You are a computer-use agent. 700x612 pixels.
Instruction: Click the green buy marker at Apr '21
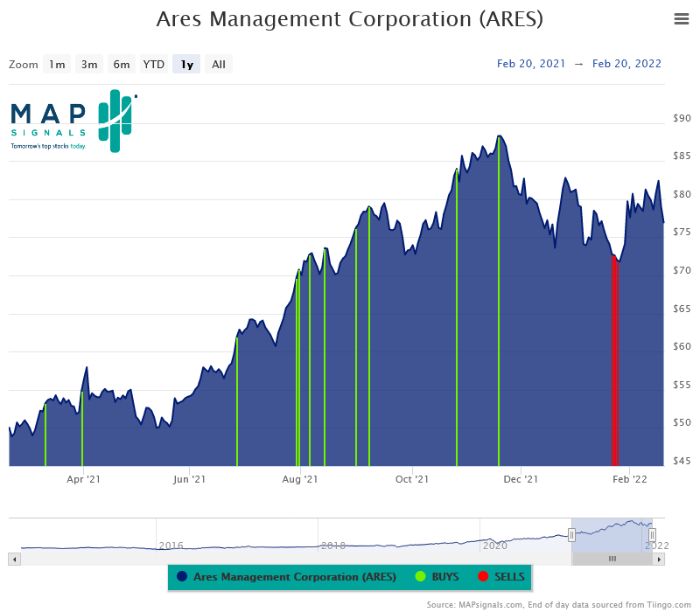pyautogui.click(x=82, y=428)
